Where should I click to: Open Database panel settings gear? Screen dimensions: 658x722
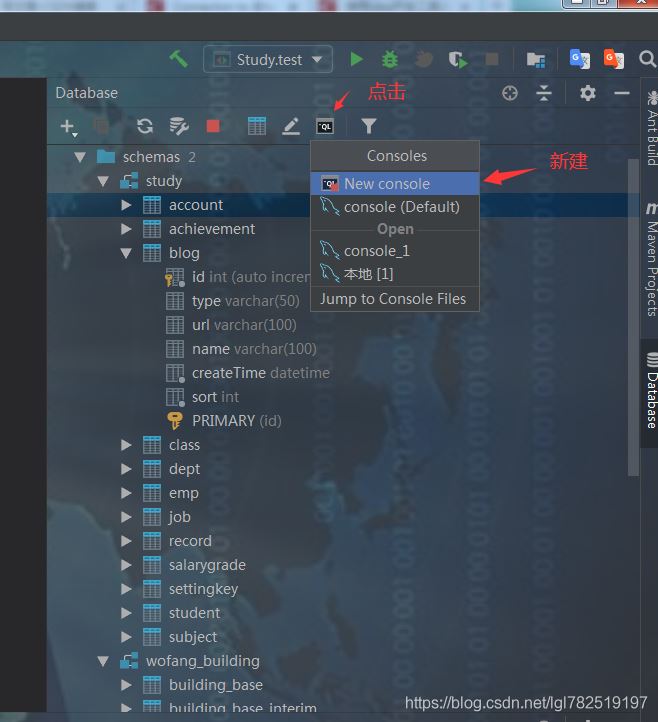[x=588, y=93]
